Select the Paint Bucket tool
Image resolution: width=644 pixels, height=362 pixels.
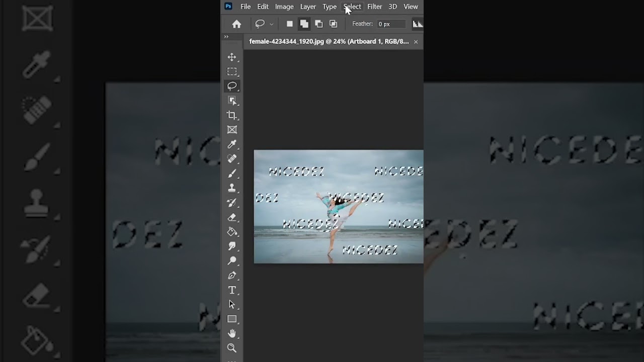232,232
